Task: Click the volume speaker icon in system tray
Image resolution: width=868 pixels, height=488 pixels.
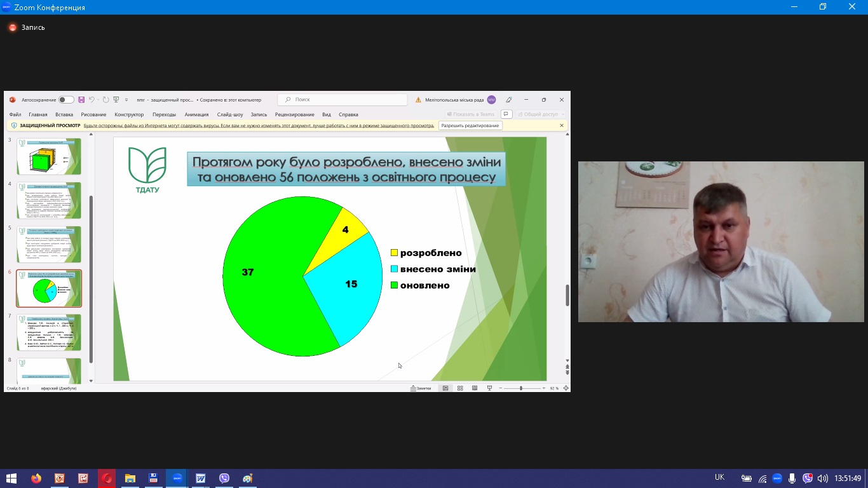Action: tap(823, 478)
